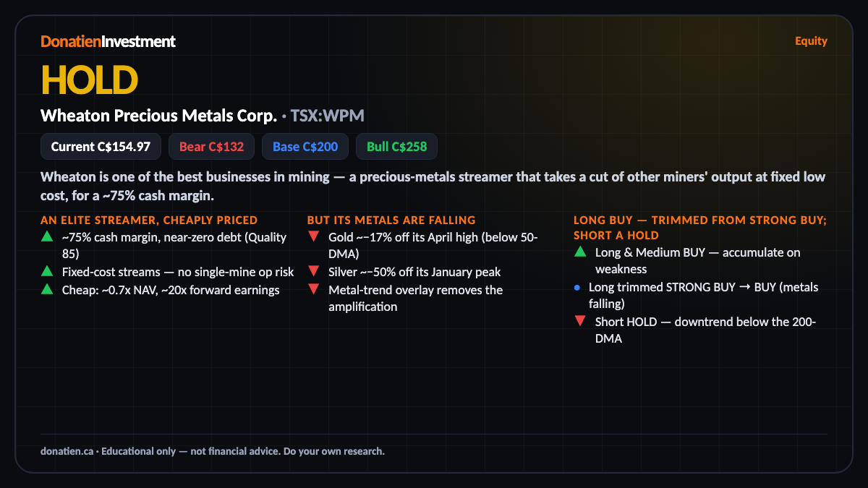Click the An Elite Streamer, Cheaply Priced heading
The height and width of the screenshot is (488, 868).
149,220
